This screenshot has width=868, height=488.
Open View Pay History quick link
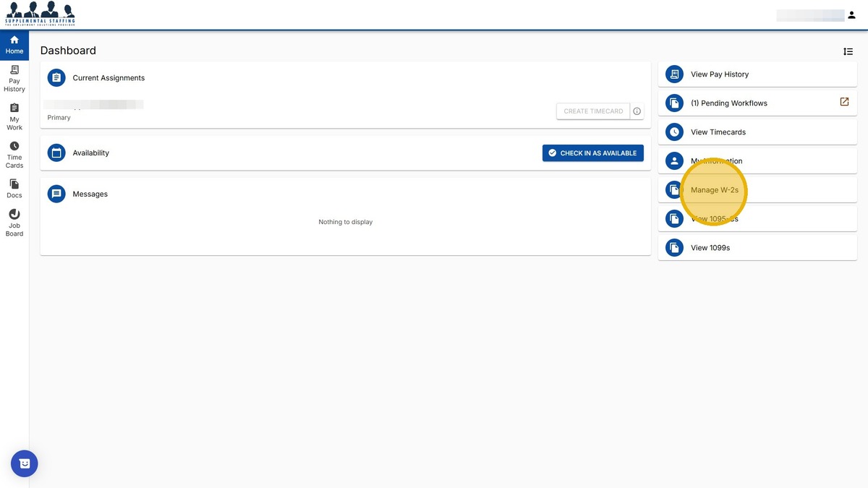tap(719, 74)
